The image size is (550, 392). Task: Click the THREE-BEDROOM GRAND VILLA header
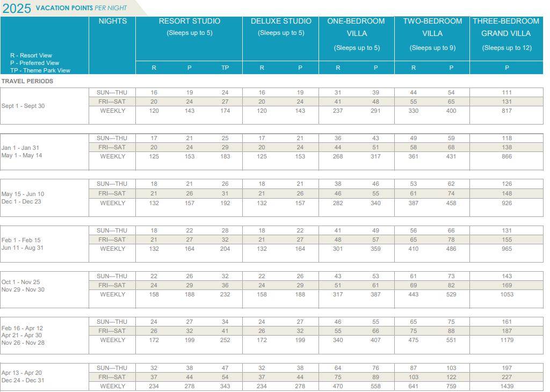[506, 27]
